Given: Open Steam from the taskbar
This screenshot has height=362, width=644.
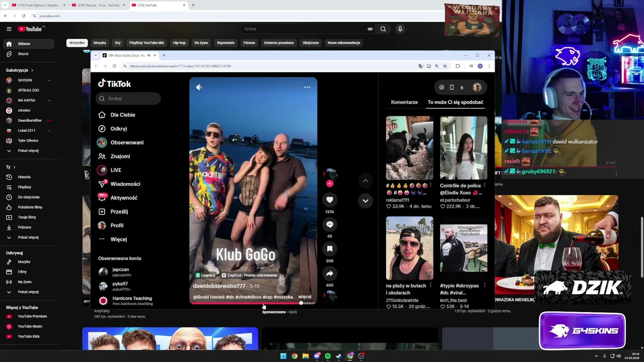Looking at the screenshot, I should pyautogui.click(x=339, y=356).
